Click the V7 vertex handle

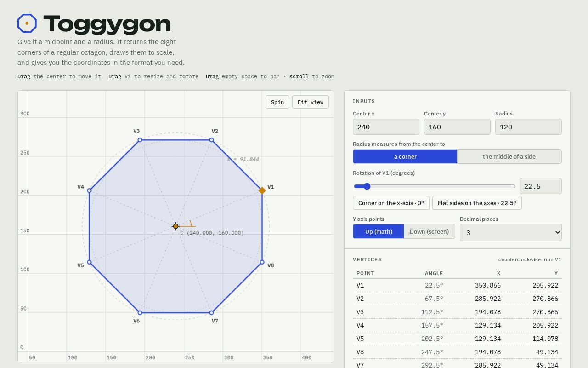(211, 313)
